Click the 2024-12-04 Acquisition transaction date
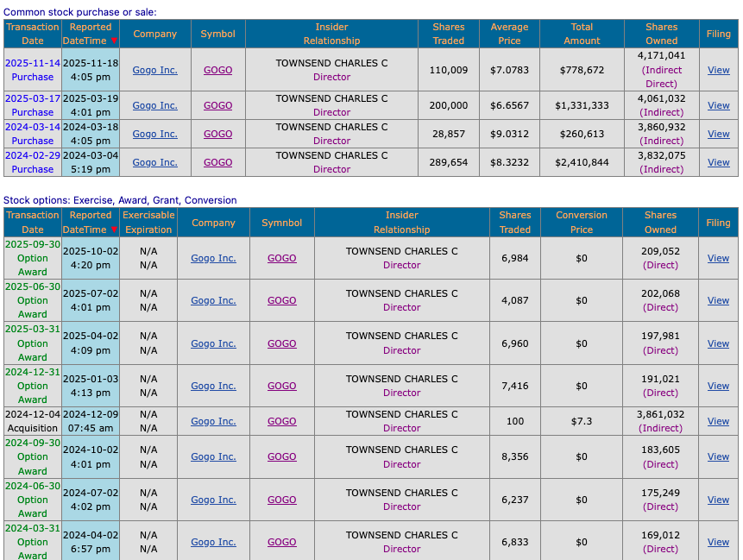The image size is (743, 560). (33, 421)
